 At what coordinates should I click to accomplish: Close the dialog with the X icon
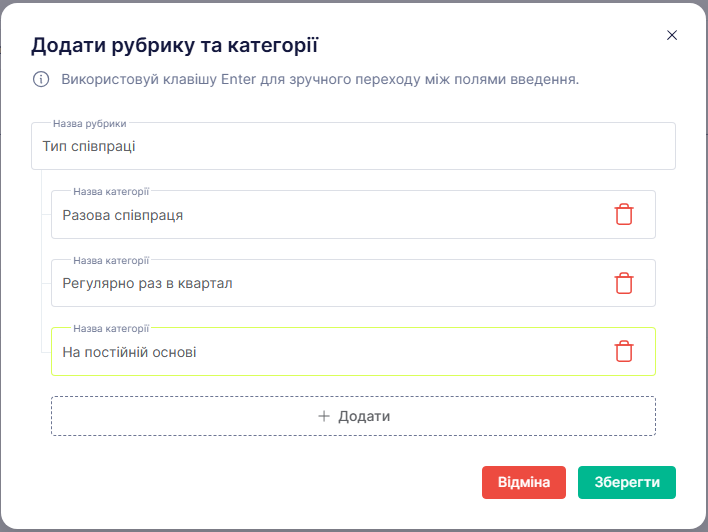(x=672, y=35)
